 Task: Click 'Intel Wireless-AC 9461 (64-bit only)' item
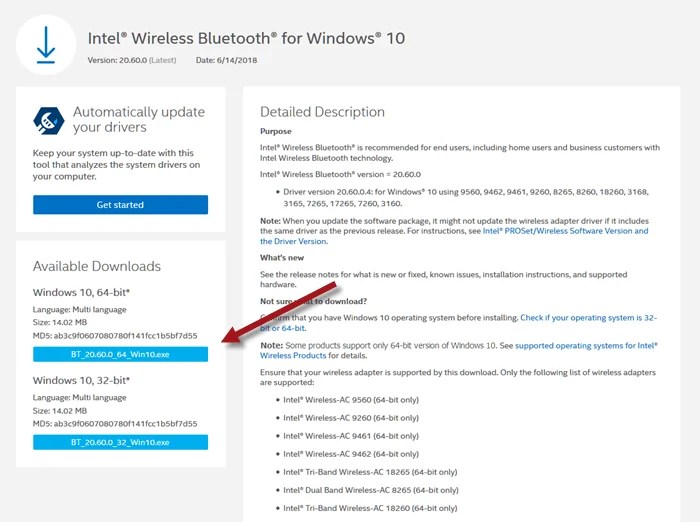(x=351, y=436)
